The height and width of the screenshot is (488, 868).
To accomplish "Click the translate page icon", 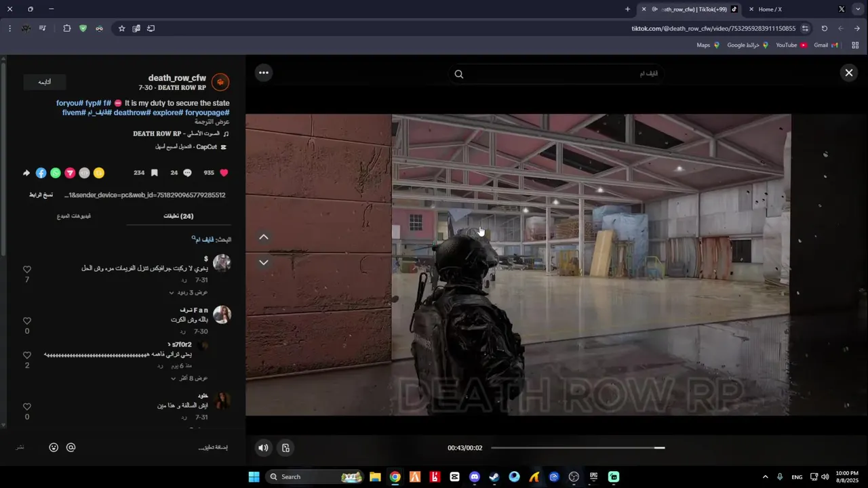I will point(136,28).
